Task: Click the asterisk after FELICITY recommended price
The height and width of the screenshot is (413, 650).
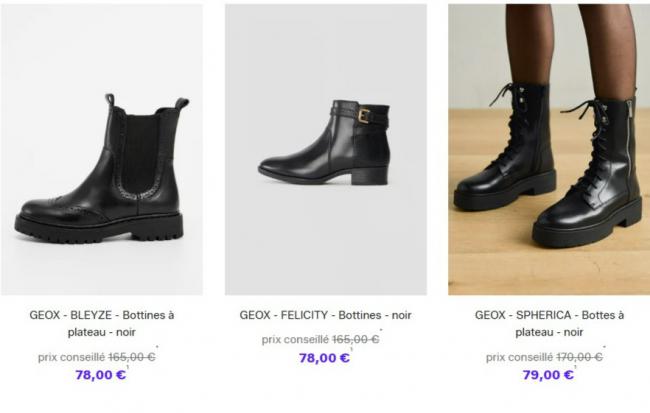Action: coord(381,332)
